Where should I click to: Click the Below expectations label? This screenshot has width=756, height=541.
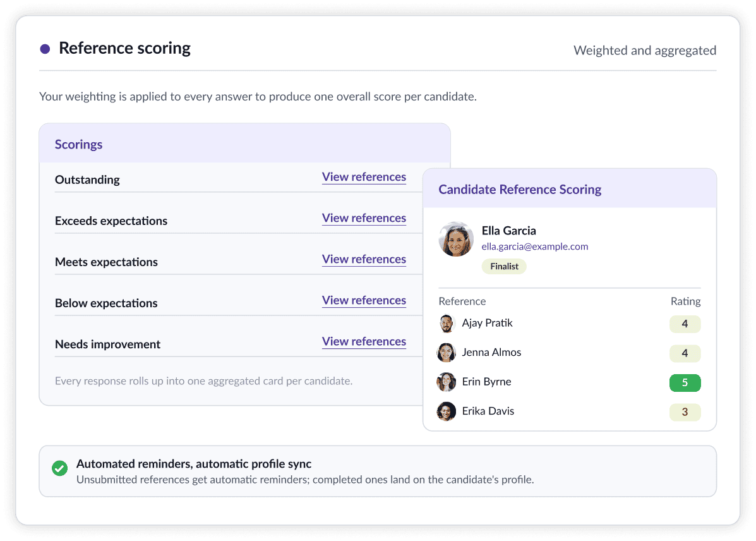coord(106,303)
